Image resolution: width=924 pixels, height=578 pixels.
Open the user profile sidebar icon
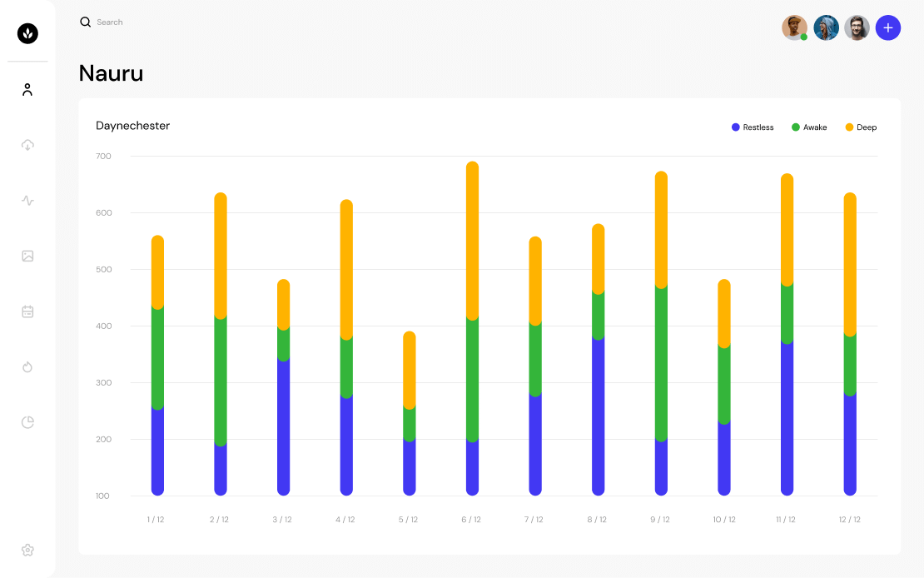[27, 90]
